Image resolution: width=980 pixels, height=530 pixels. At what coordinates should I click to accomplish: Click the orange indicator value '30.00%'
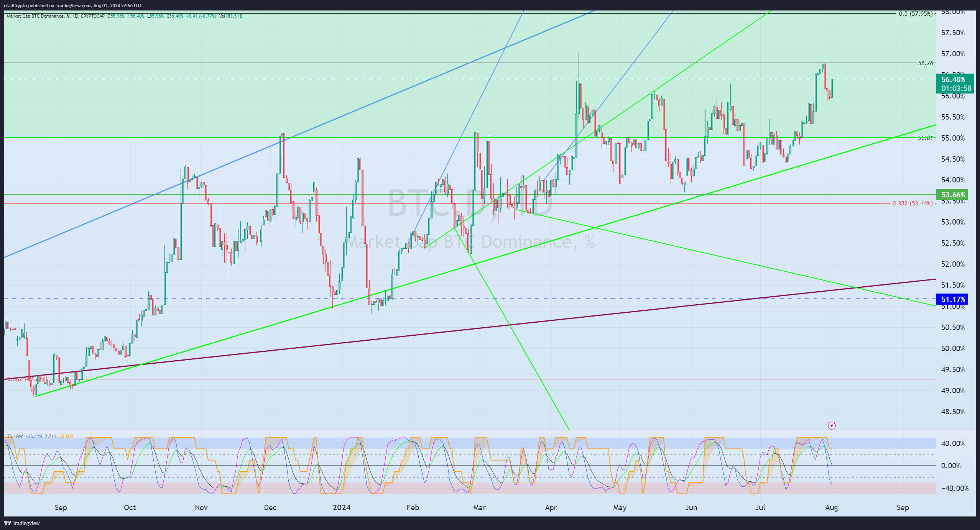click(x=66, y=436)
